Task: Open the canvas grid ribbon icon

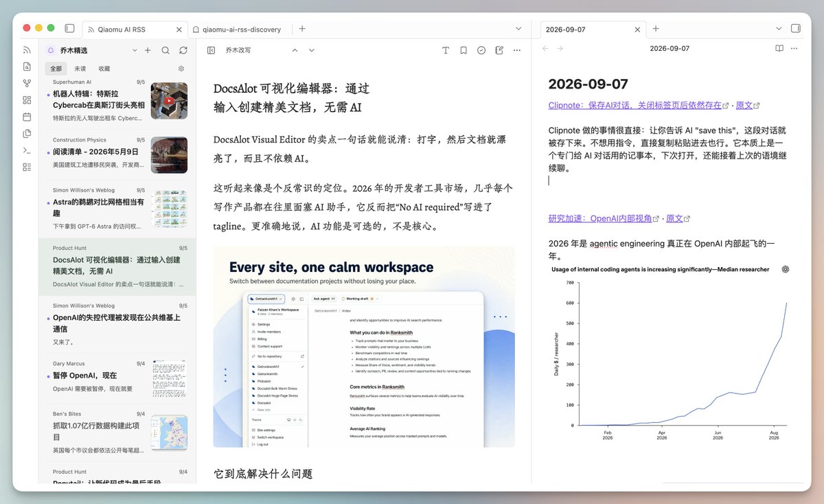Action: (x=27, y=100)
